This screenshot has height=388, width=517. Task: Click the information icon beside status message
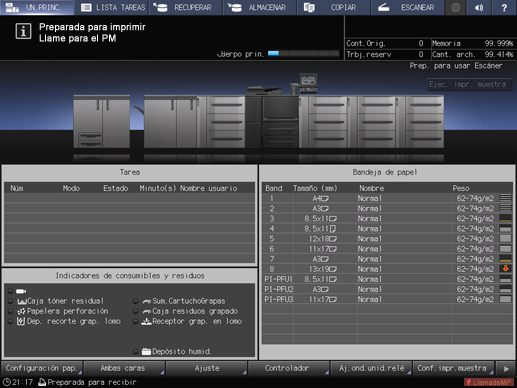pos(23,32)
